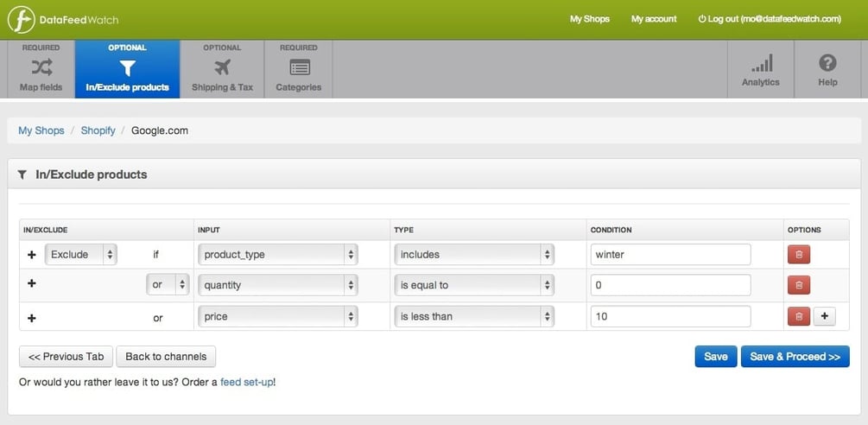Image resolution: width=868 pixels, height=425 pixels.
Task: Go to the Shipping & Tax tab
Action: click(222, 69)
